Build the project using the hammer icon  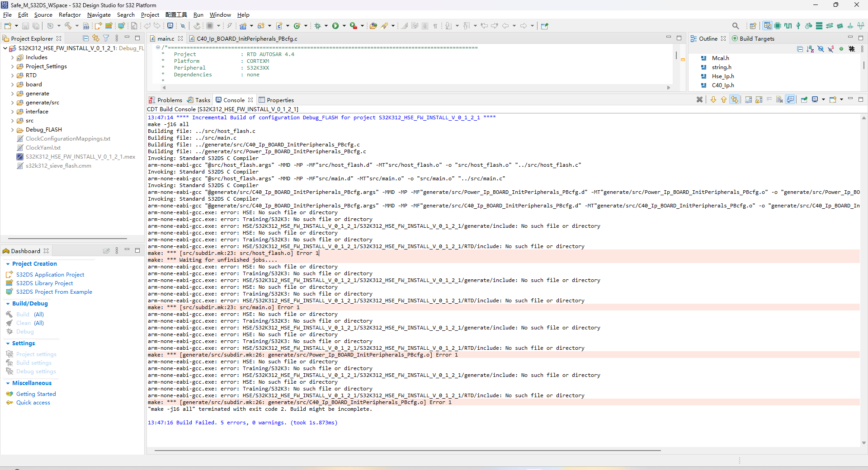(x=68, y=26)
